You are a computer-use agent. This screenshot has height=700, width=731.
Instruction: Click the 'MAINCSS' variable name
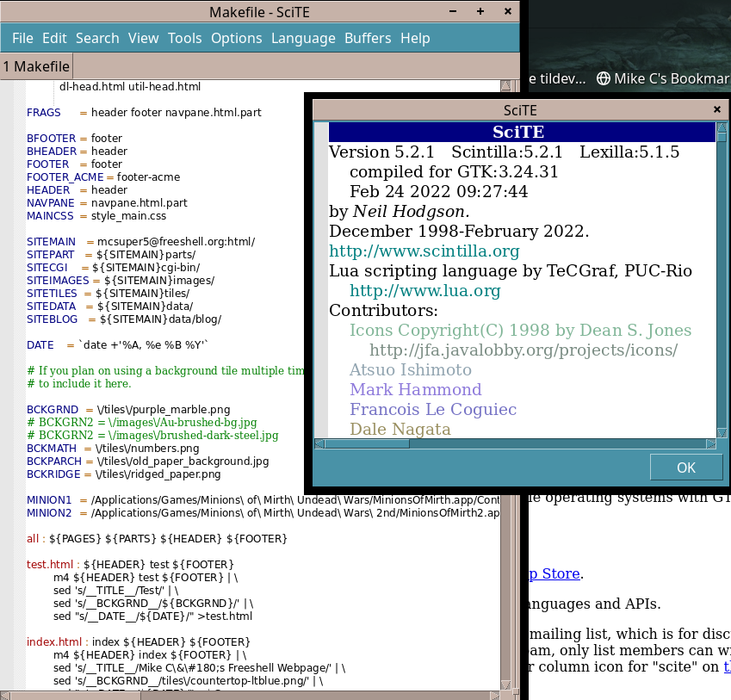click(50, 216)
